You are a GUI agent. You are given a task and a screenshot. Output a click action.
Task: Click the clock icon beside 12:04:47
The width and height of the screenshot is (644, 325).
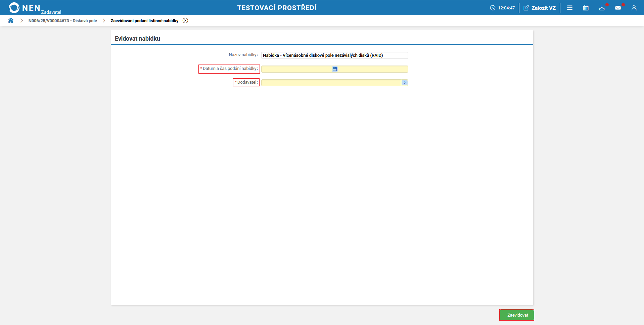pyautogui.click(x=493, y=8)
